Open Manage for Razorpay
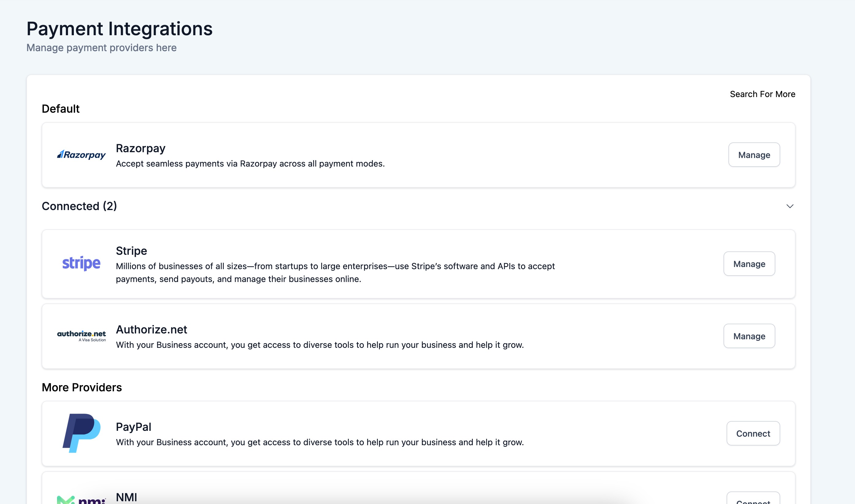The image size is (855, 504). pos(754,155)
